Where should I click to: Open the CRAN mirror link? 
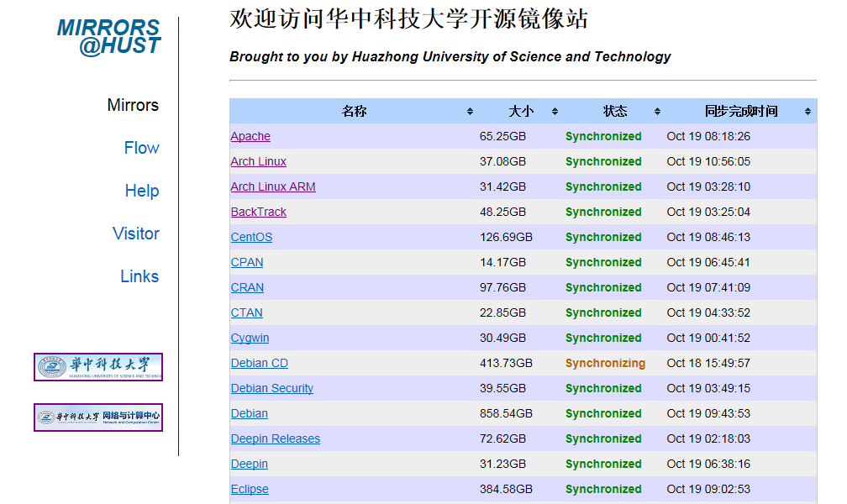(x=247, y=287)
